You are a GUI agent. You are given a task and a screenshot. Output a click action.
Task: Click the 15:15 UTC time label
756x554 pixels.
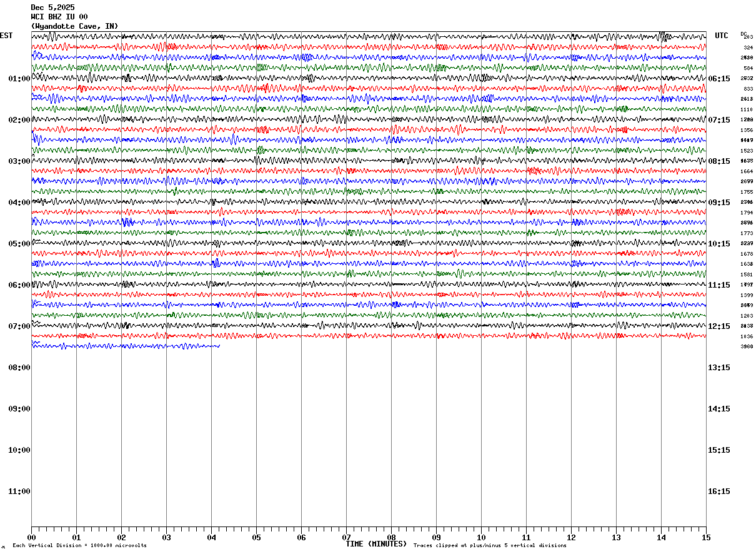719,450
